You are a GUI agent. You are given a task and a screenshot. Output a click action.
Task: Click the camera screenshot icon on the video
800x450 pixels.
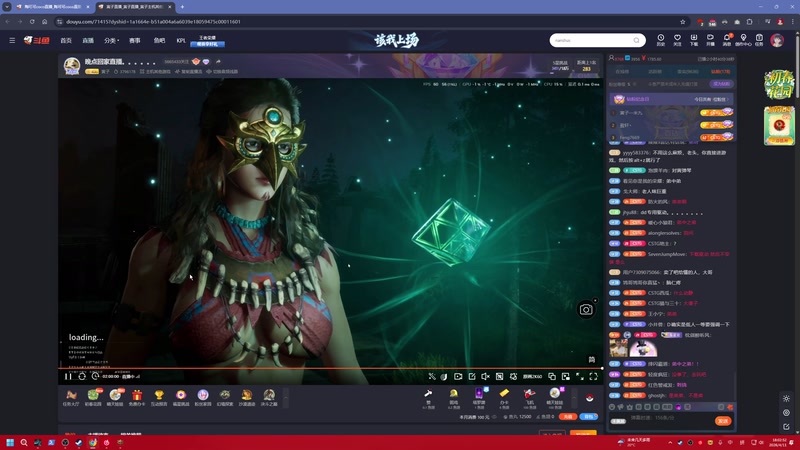tap(586, 310)
